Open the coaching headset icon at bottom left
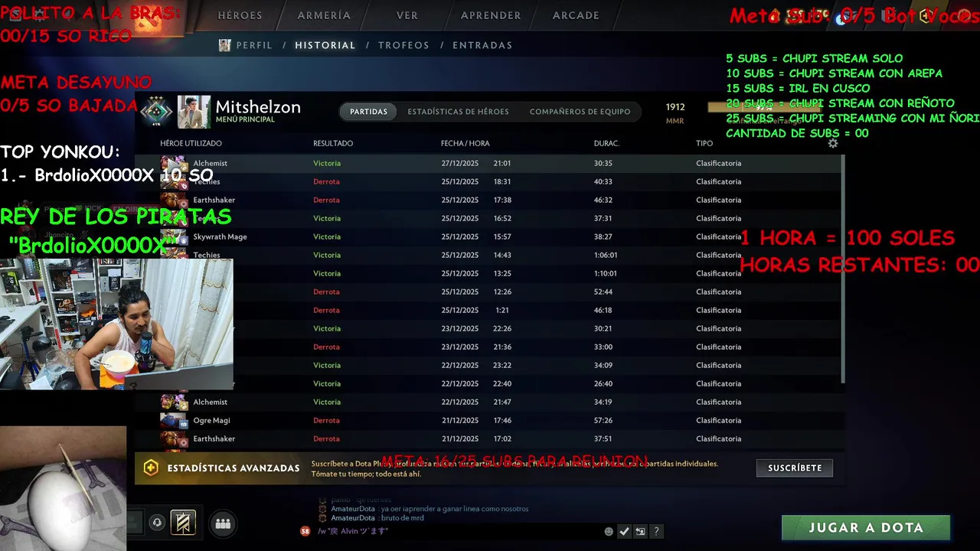The width and height of the screenshot is (980, 551). pyautogui.click(x=157, y=523)
